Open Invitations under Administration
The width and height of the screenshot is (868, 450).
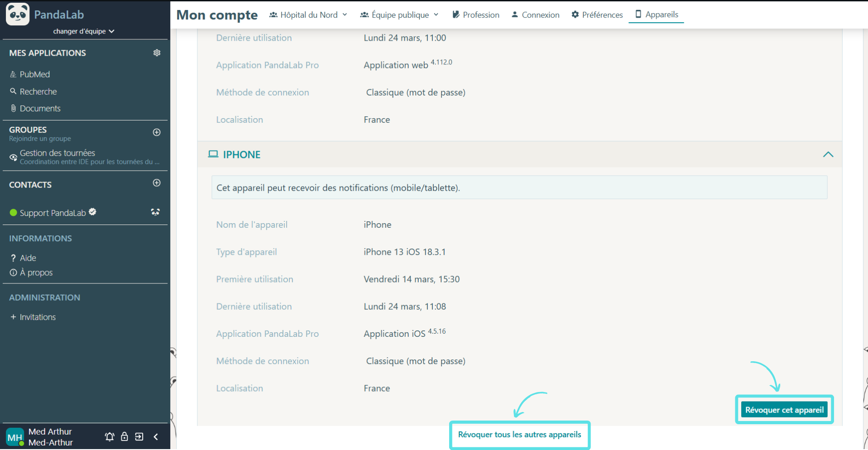pyautogui.click(x=38, y=317)
